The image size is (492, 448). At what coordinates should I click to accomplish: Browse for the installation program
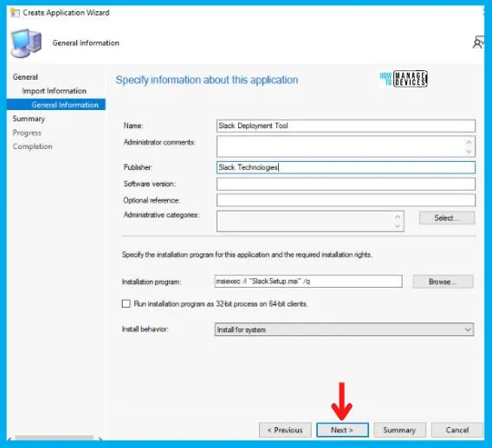pyautogui.click(x=443, y=282)
